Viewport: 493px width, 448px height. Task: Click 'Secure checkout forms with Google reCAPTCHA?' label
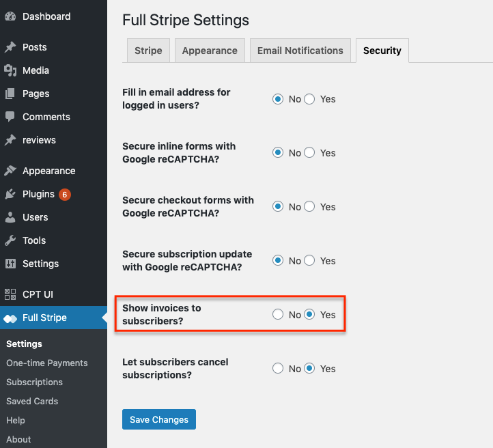pyautogui.click(x=188, y=207)
